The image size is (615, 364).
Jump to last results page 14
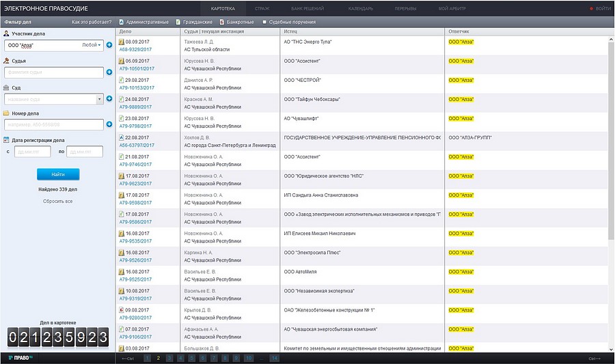[x=275, y=358]
